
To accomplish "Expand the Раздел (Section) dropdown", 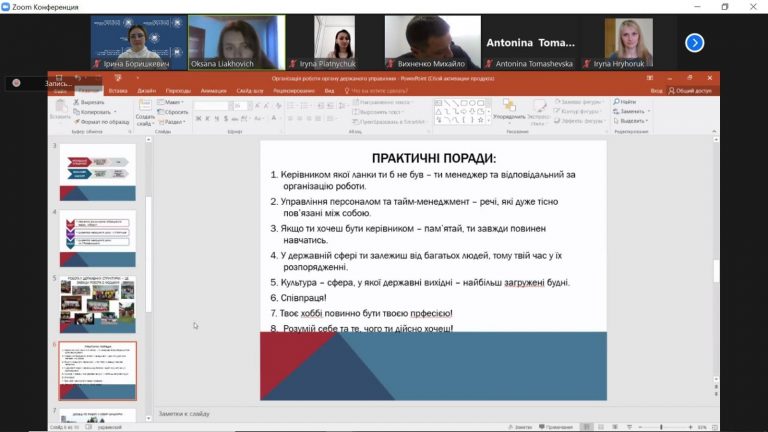I will pos(172,122).
